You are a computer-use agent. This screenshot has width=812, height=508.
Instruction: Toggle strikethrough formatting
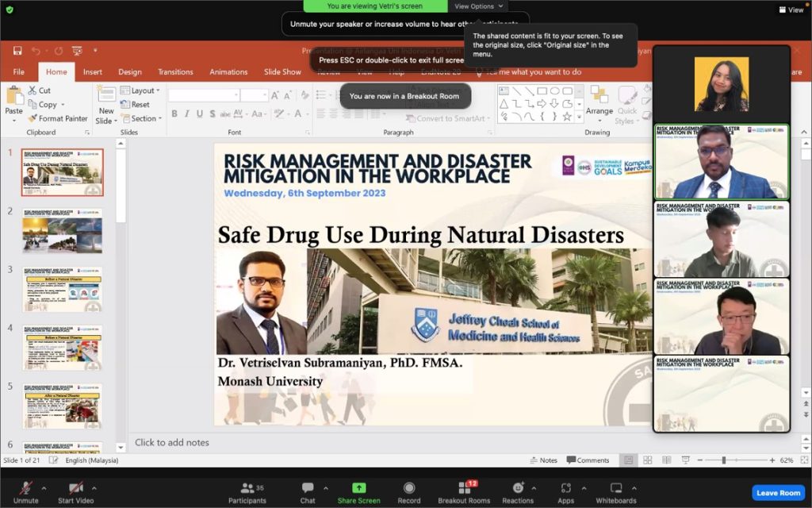tap(224, 114)
